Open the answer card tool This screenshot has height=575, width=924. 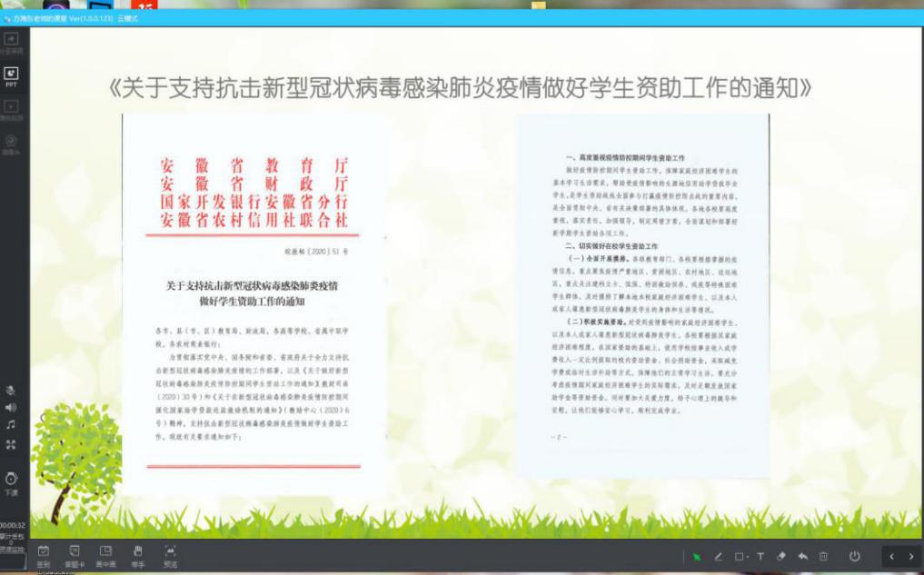tap(75, 556)
